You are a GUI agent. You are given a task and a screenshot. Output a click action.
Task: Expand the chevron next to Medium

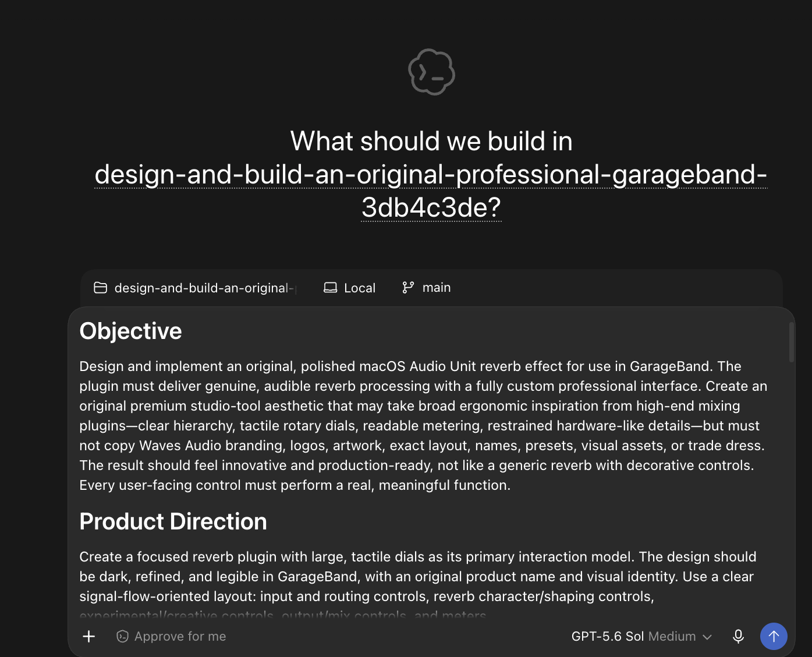tap(707, 637)
